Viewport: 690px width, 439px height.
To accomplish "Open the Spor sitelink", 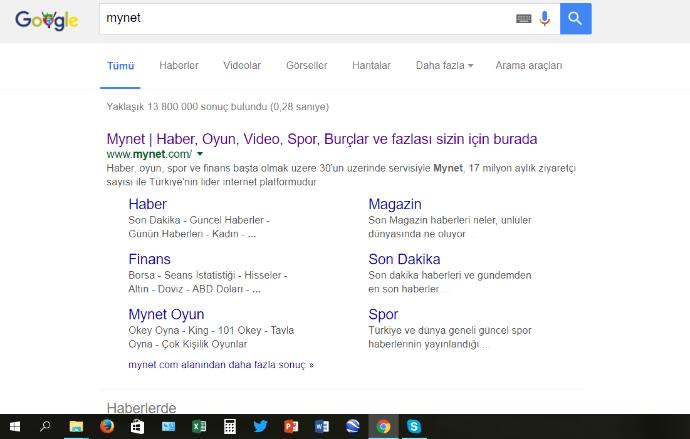I will tap(383, 314).
